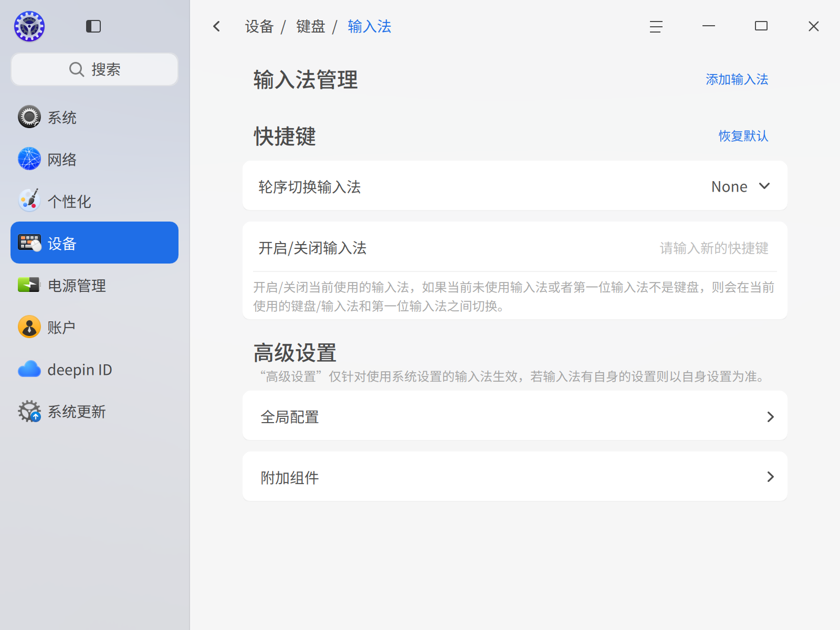This screenshot has height=630, width=840.
Task: Click the 网络 globe icon
Action: [29, 159]
